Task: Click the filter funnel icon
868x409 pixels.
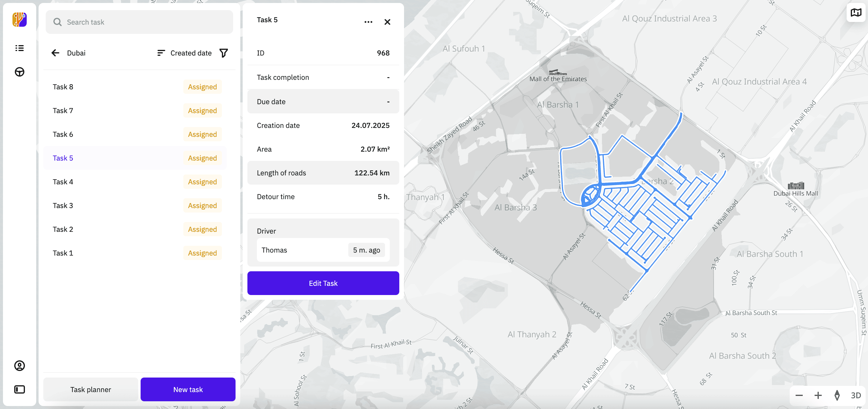Action: (x=224, y=53)
